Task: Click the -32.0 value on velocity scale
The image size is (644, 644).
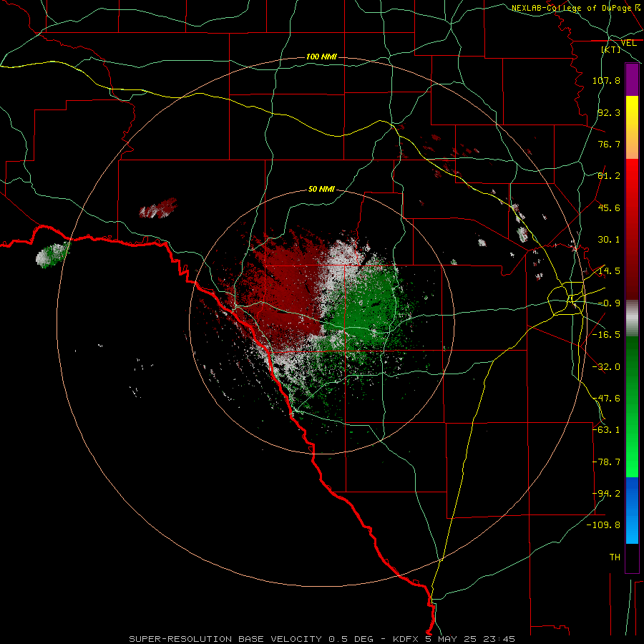Action: 606,367
